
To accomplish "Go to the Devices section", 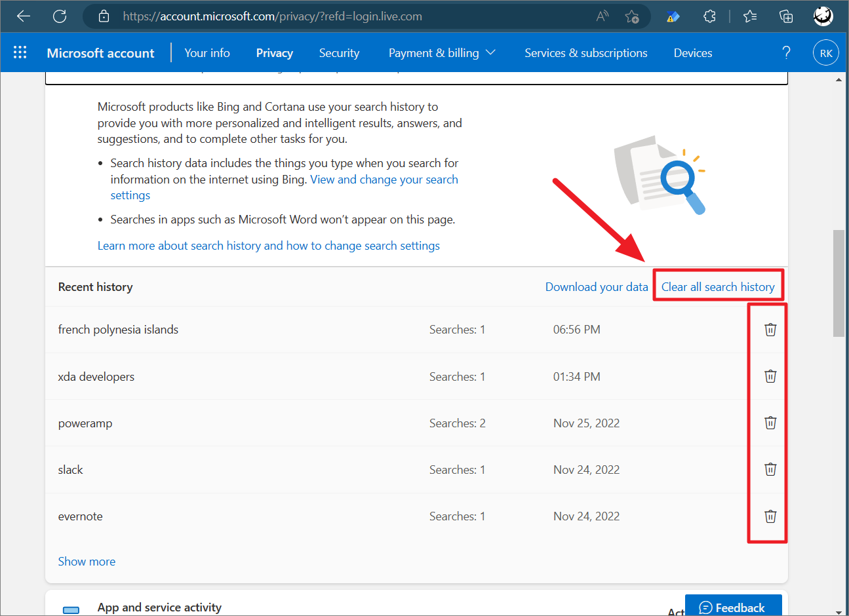I will point(692,52).
